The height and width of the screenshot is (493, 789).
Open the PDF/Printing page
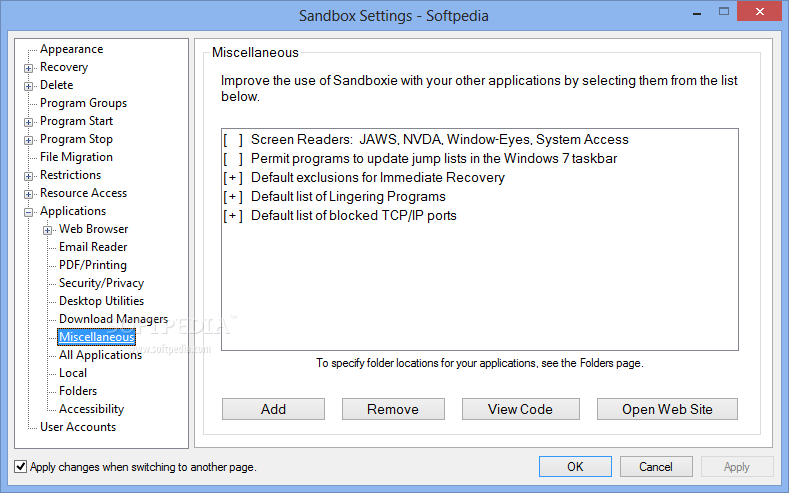point(93,265)
